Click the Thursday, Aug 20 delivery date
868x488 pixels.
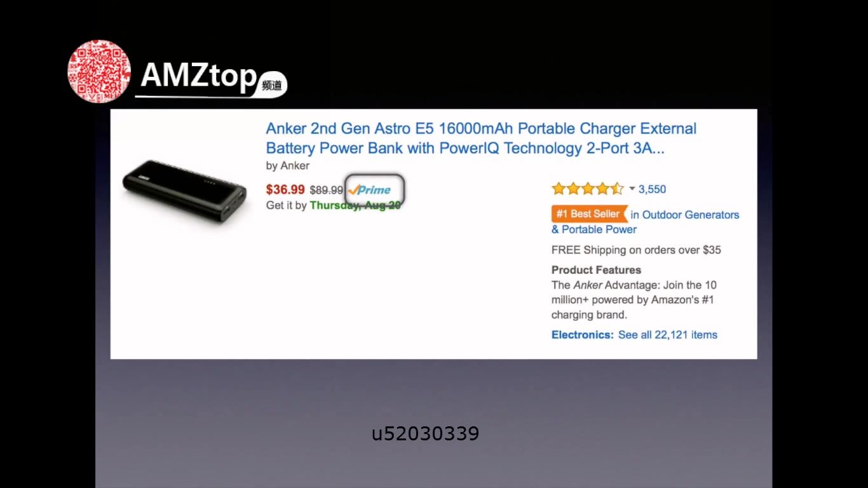355,205
